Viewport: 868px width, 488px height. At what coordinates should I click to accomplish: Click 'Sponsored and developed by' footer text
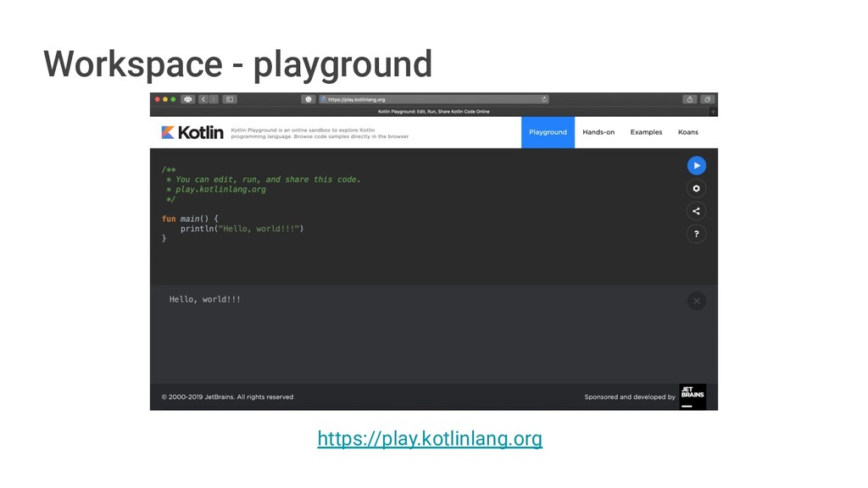(630, 396)
